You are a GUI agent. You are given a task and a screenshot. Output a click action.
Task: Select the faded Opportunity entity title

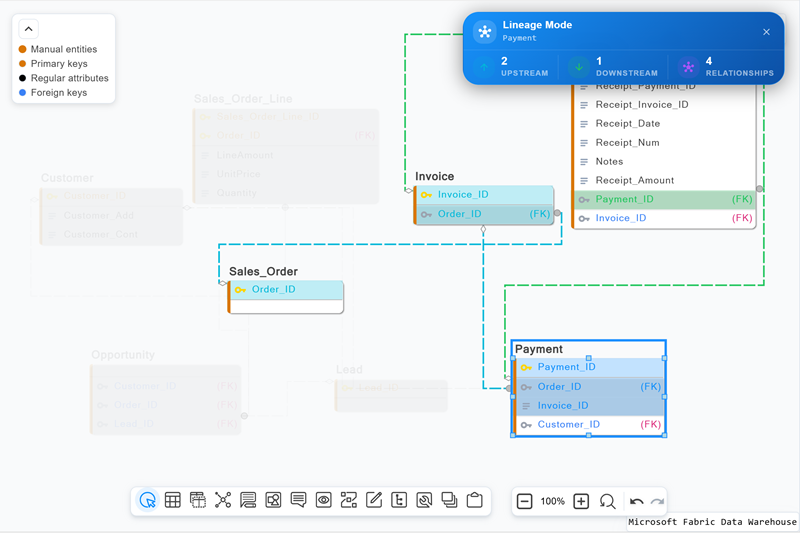tap(123, 355)
